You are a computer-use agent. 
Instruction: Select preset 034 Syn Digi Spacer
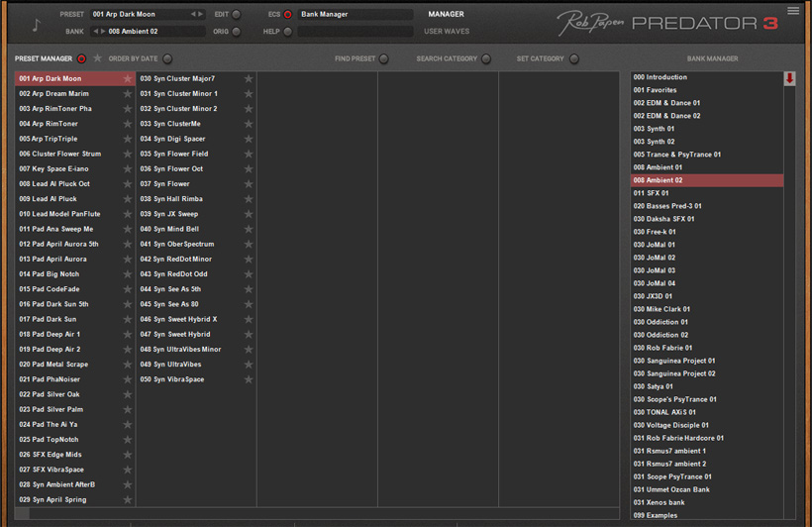(x=196, y=139)
